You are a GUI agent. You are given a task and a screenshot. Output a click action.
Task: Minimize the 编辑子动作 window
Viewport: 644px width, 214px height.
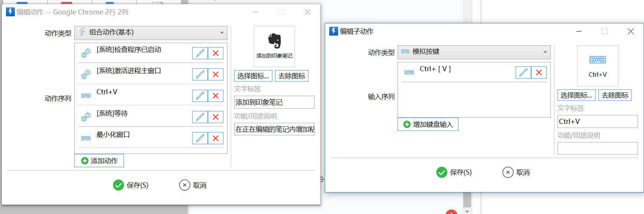pos(579,32)
